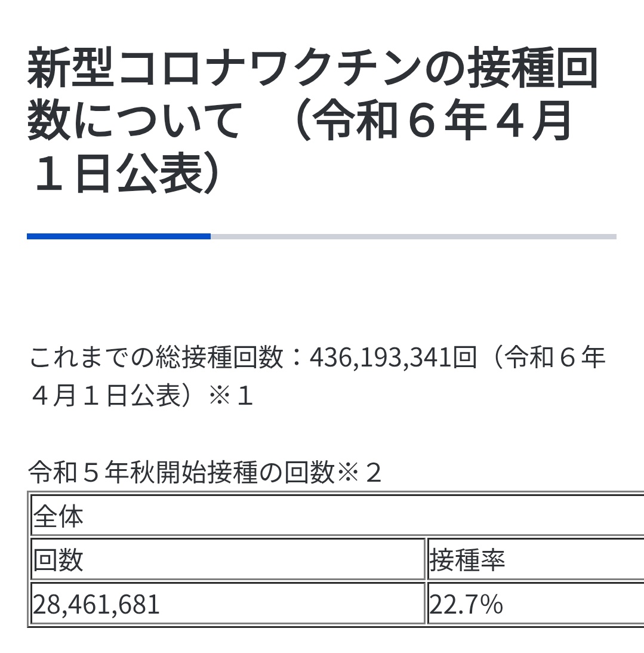This screenshot has width=644, height=653.
Task: Click the page title about 新型コロナワクチンの接種回数
Action: [x=313, y=121]
